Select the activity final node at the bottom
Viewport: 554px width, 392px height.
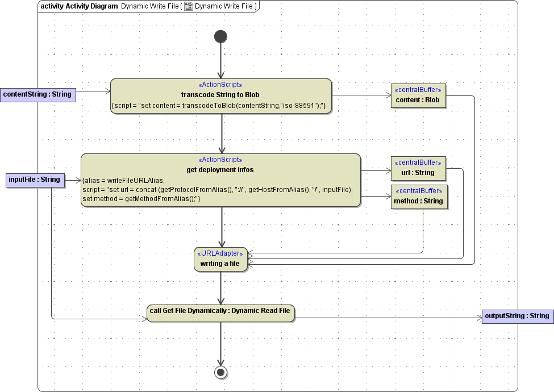(x=220, y=373)
